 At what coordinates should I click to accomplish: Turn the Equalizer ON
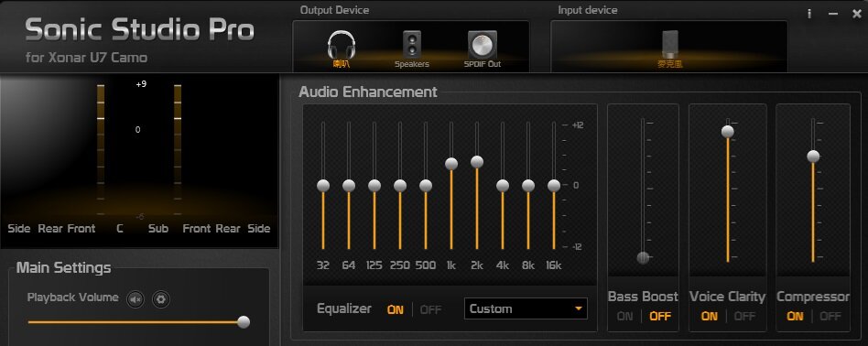click(396, 310)
